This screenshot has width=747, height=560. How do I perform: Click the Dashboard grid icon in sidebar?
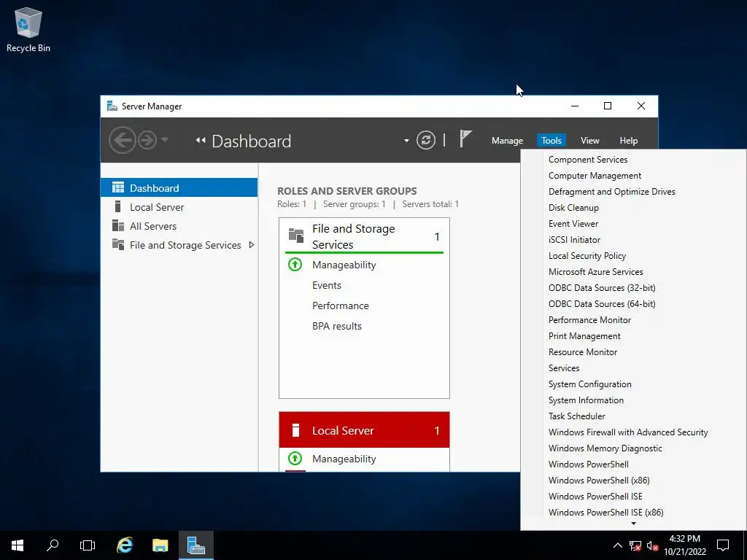(x=117, y=187)
